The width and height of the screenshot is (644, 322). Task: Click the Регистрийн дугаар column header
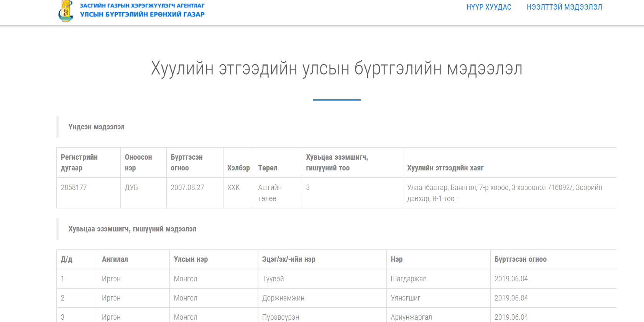pyautogui.click(x=79, y=162)
